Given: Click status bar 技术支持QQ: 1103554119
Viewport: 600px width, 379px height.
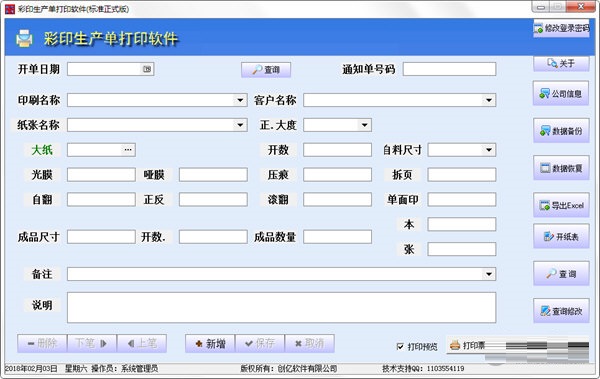Looking at the screenshot, I should [423, 369].
